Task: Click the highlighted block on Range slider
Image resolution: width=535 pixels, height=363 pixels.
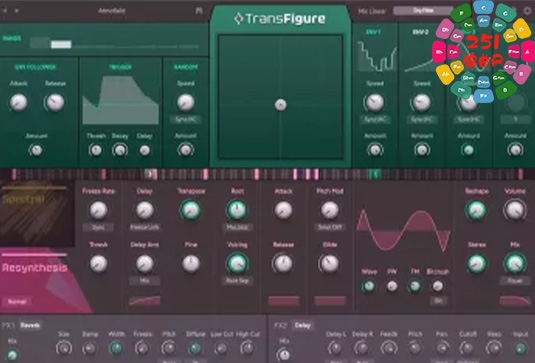Action: [61, 44]
